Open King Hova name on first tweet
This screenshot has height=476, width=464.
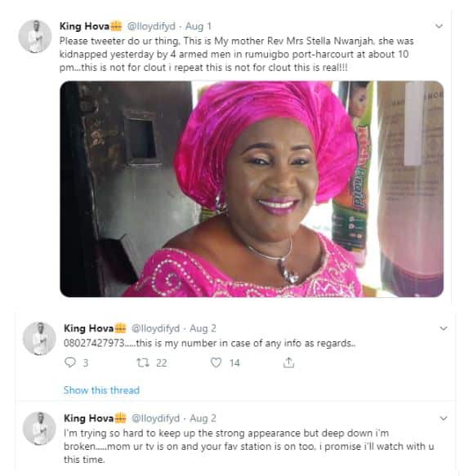[84, 26]
